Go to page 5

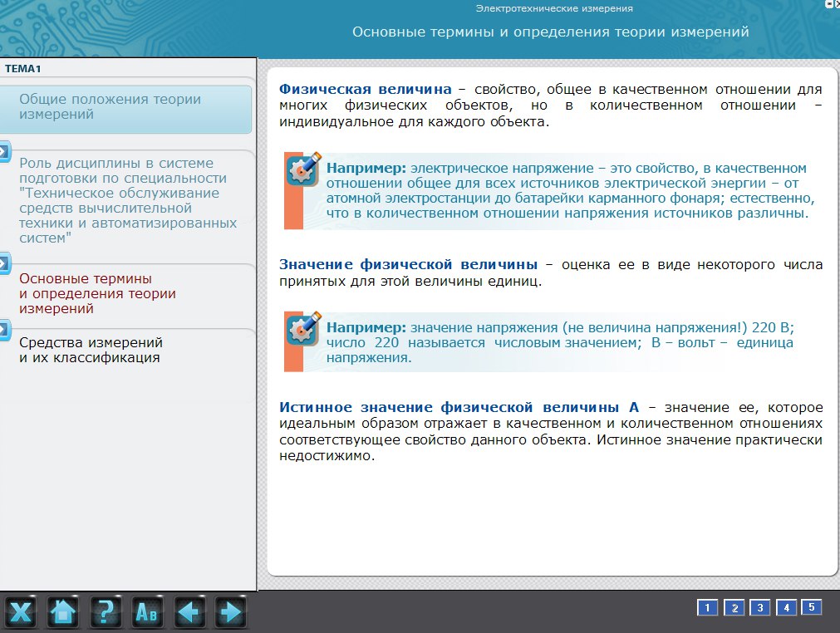[x=812, y=607]
